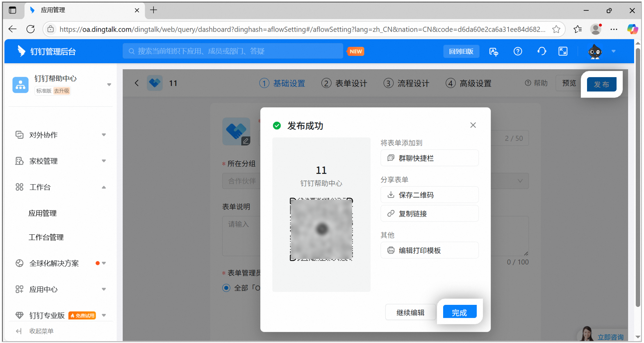This screenshot has height=343, width=644.
Task: Click the DingTalk logo in the admin header
Action: 21,51
